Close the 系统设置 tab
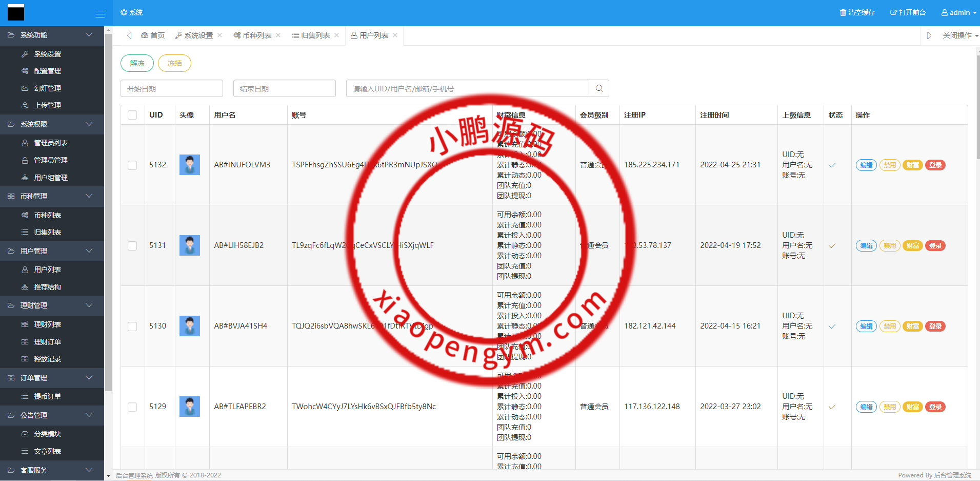The image size is (980, 481). tap(219, 35)
